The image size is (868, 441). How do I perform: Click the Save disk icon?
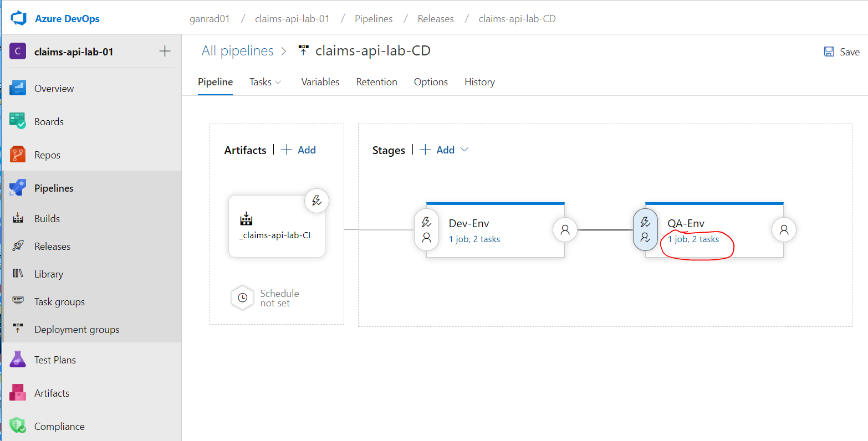pos(829,52)
